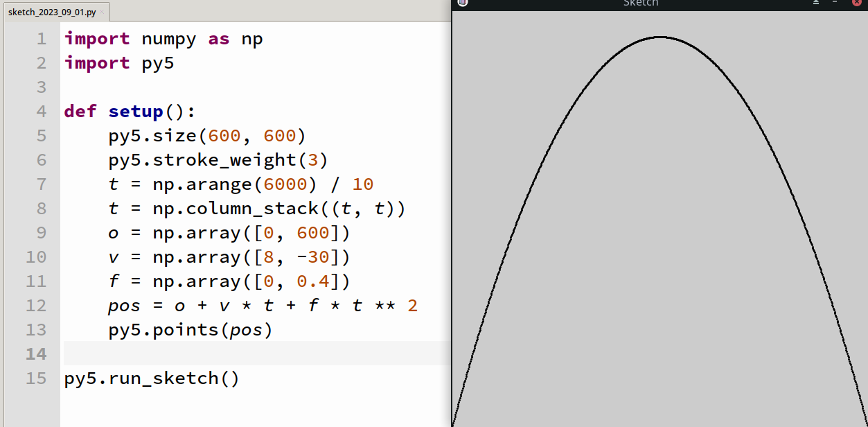The width and height of the screenshot is (868, 427).
Task: Minimize the Sketch window
Action: pos(835,3)
